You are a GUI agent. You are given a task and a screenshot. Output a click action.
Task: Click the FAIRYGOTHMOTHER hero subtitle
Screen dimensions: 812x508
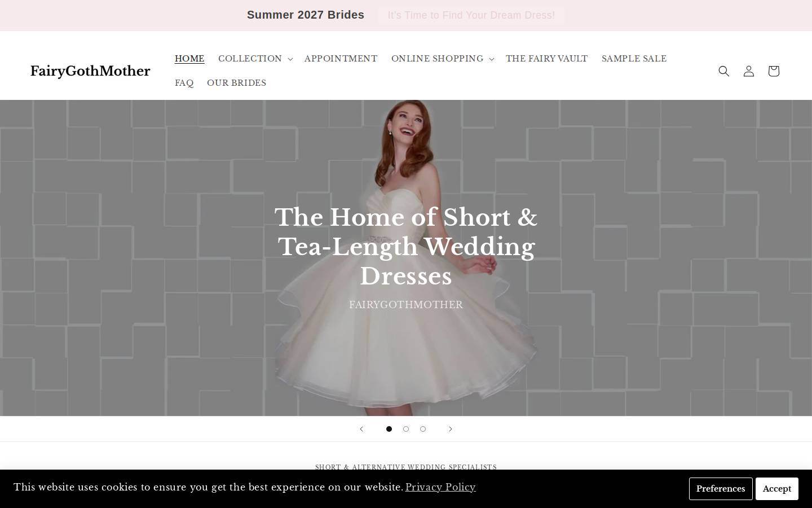click(406, 305)
